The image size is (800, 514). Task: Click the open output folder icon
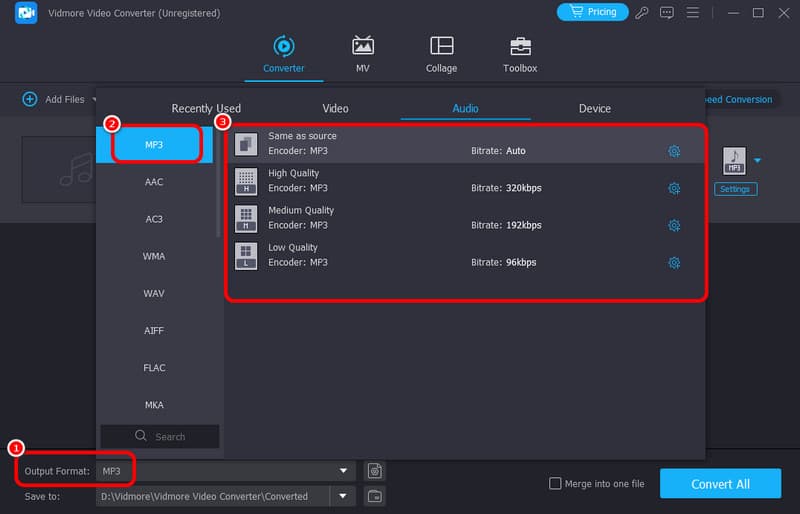374,496
